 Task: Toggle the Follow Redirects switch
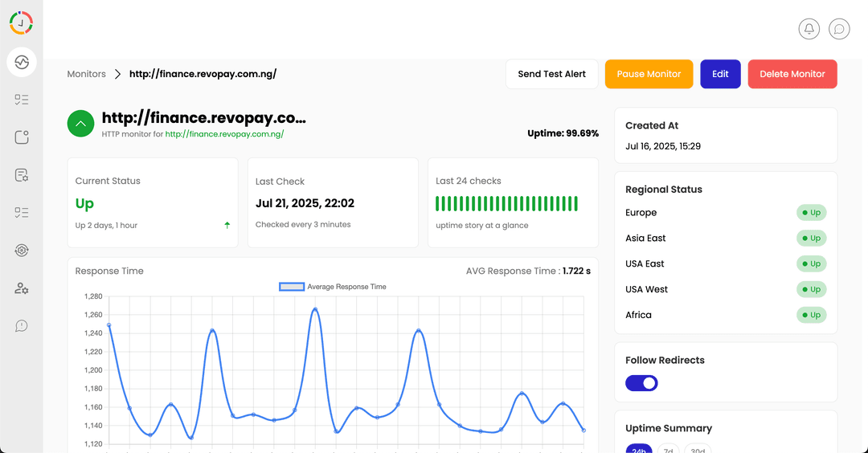tap(641, 383)
